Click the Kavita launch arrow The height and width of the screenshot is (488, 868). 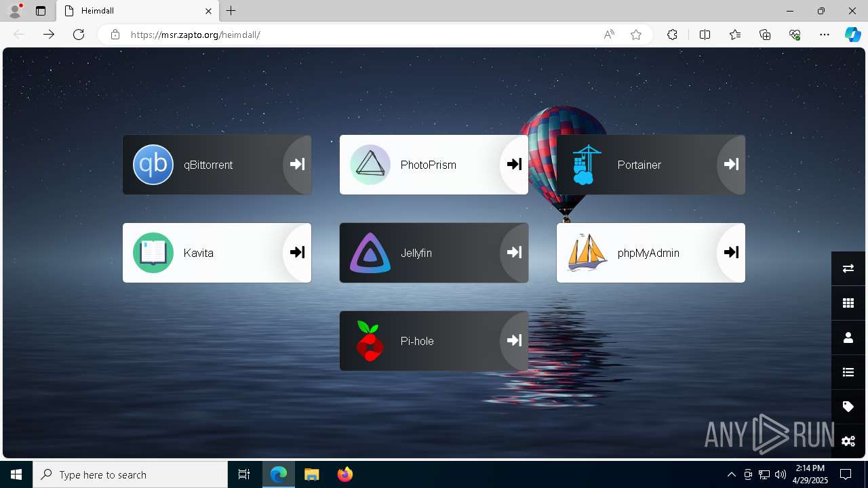pyautogui.click(x=297, y=252)
